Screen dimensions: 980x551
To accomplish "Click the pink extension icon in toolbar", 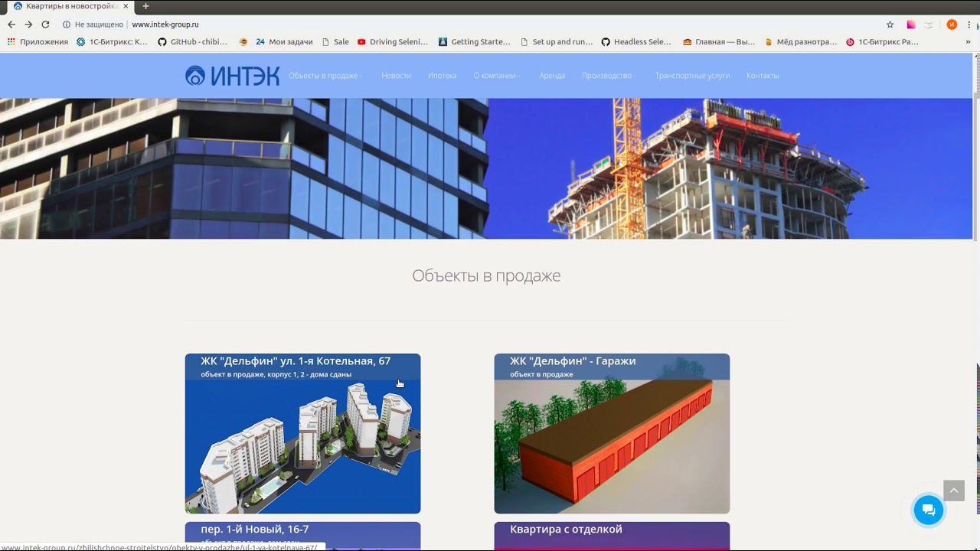I will (x=911, y=24).
